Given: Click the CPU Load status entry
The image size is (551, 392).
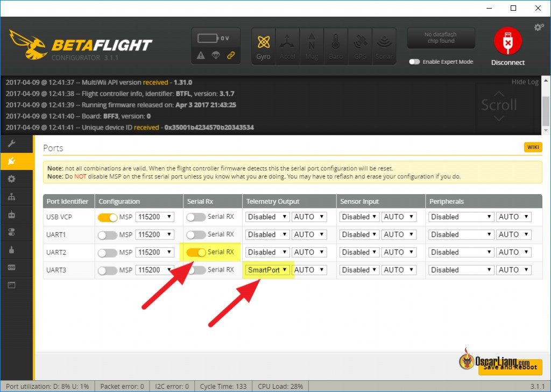Looking at the screenshot, I should pyautogui.click(x=280, y=387).
